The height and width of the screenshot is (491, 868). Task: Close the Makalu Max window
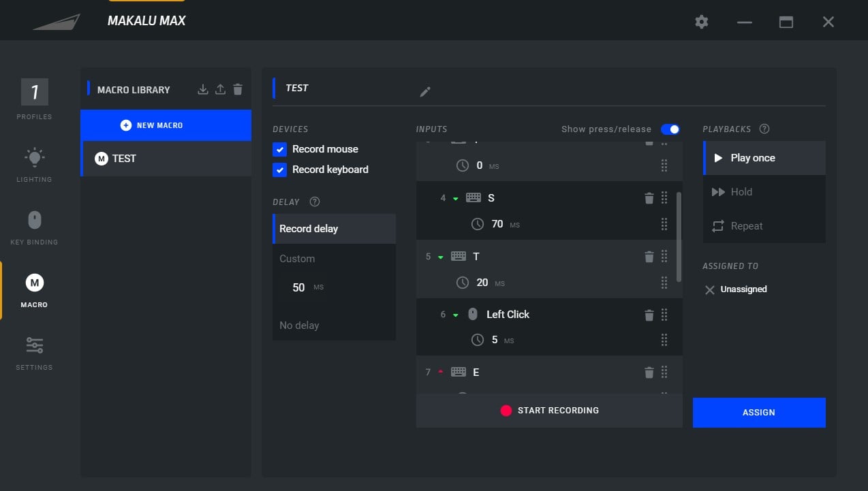point(828,22)
